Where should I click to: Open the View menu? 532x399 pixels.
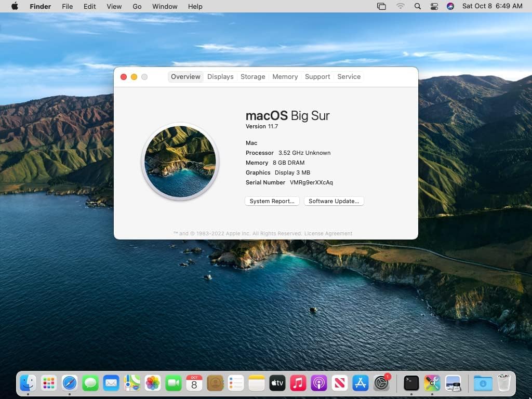[x=114, y=6]
